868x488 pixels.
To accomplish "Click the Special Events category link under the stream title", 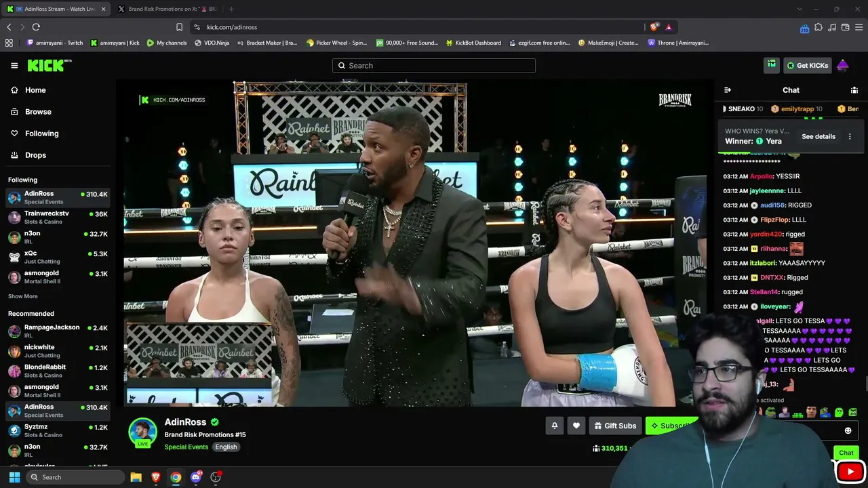I will [186, 447].
